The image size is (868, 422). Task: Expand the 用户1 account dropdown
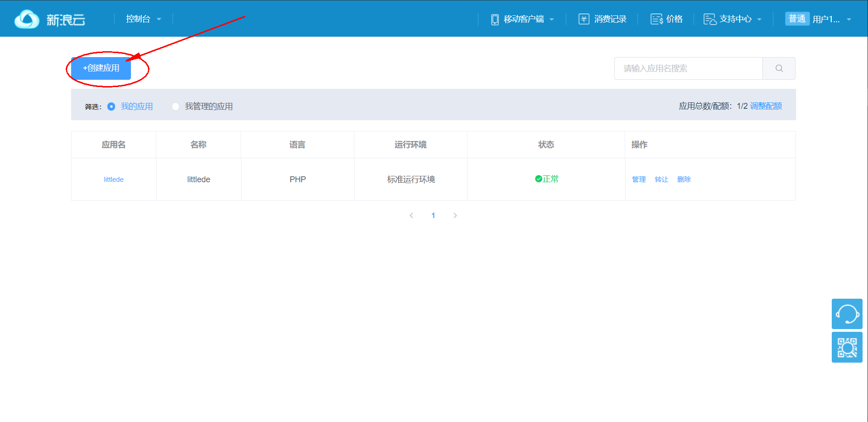point(829,19)
